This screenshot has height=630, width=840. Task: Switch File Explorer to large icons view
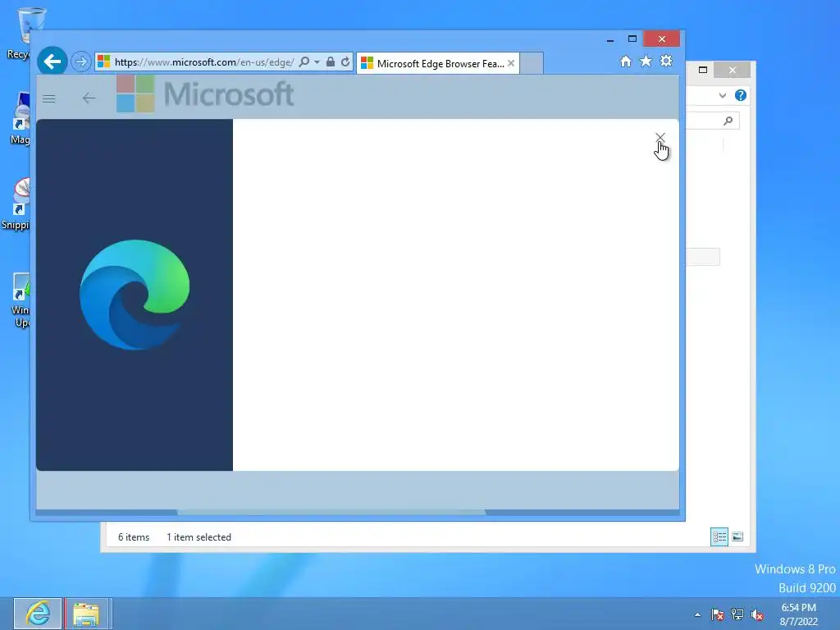(x=737, y=536)
